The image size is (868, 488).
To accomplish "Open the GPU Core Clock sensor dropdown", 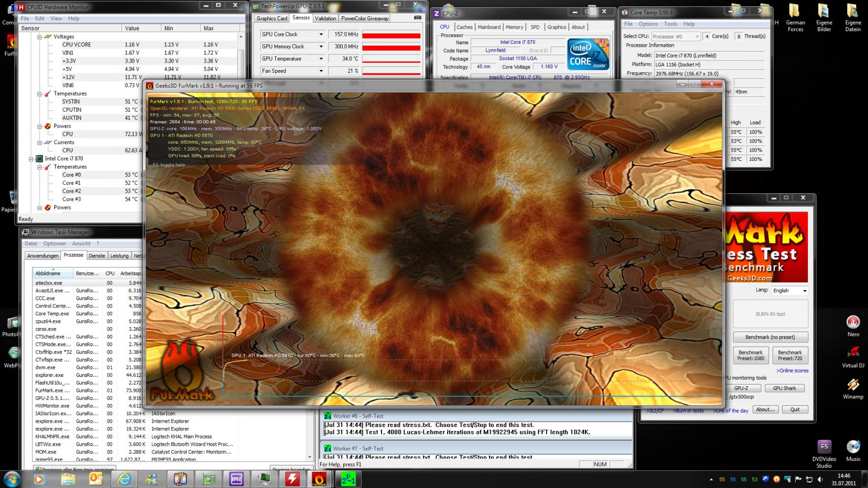I will coord(321,34).
